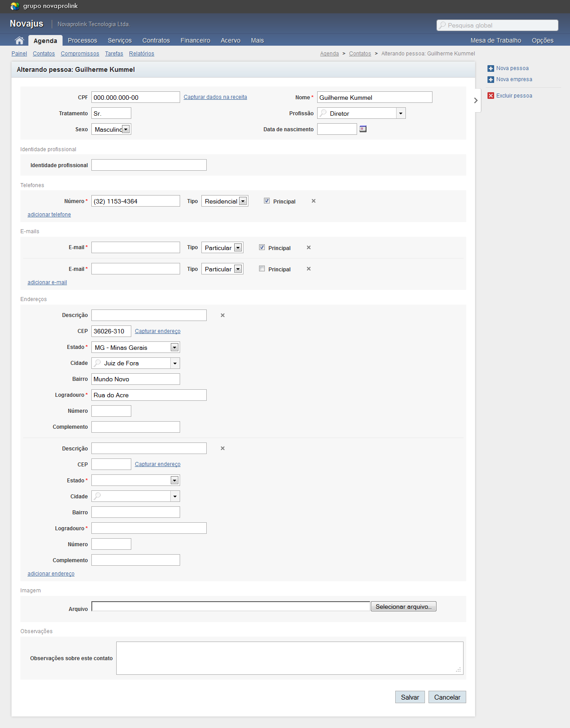
Task: Click the search magnifier in Profissão field
Action: pos(323,113)
